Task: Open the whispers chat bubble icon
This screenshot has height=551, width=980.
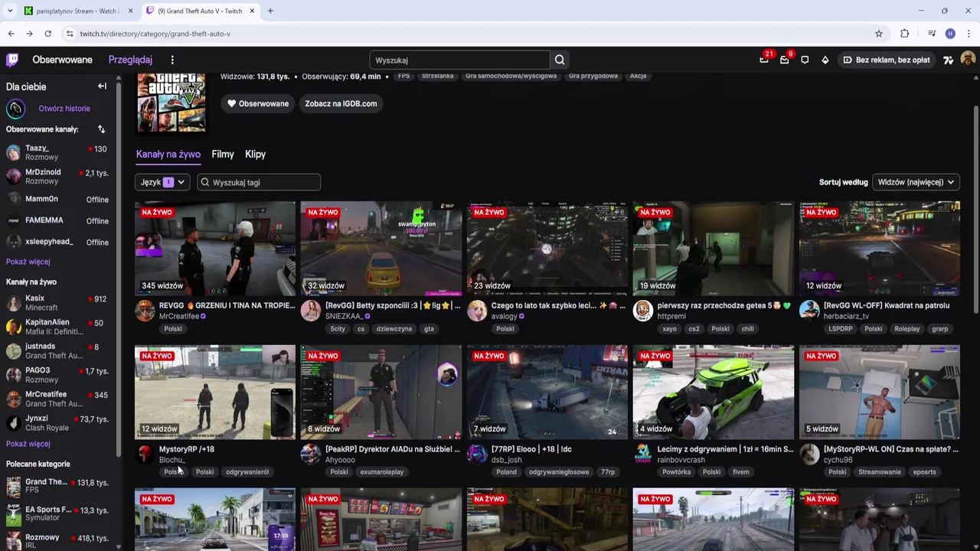Action: (805, 60)
